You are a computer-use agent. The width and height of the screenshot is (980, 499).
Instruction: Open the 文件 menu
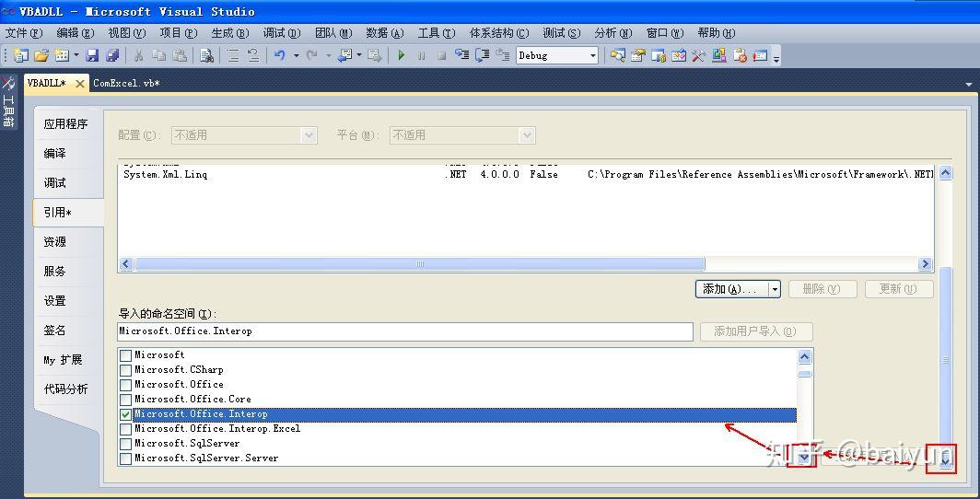click(x=24, y=33)
